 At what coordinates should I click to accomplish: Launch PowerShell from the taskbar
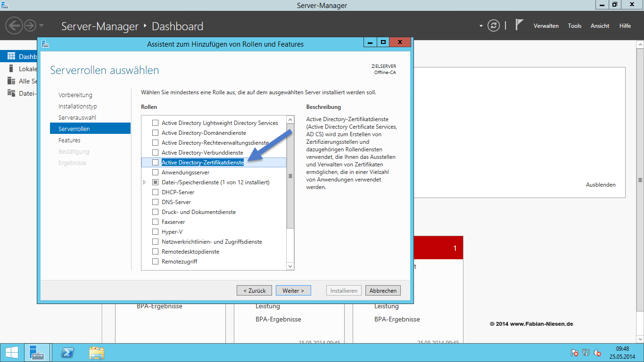point(67,353)
